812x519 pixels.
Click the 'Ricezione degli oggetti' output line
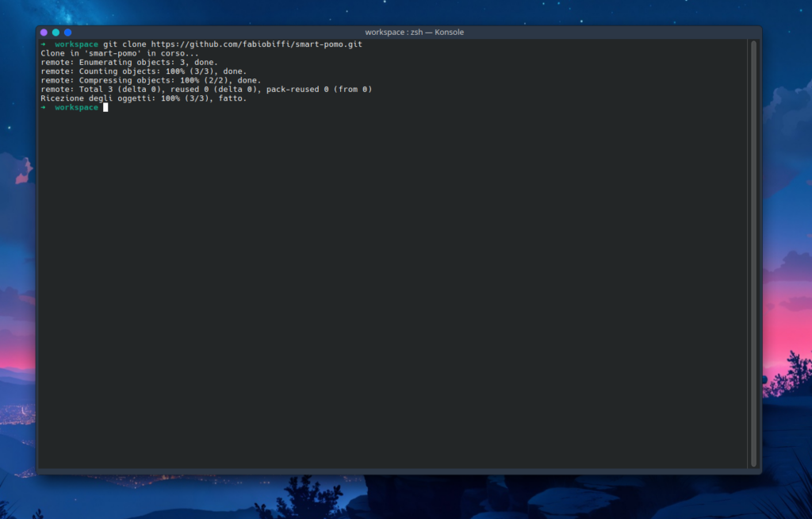[x=144, y=98]
